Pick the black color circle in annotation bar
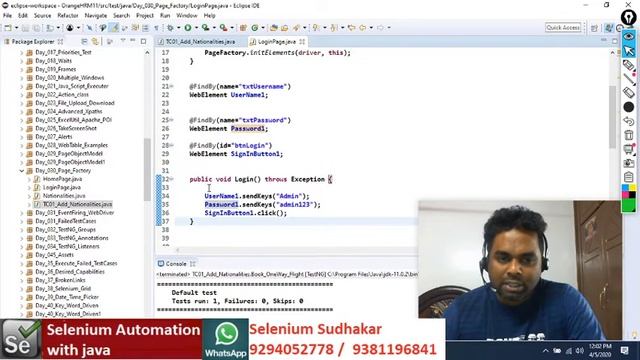This screenshot has width=640, height=360. [x=629, y=107]
